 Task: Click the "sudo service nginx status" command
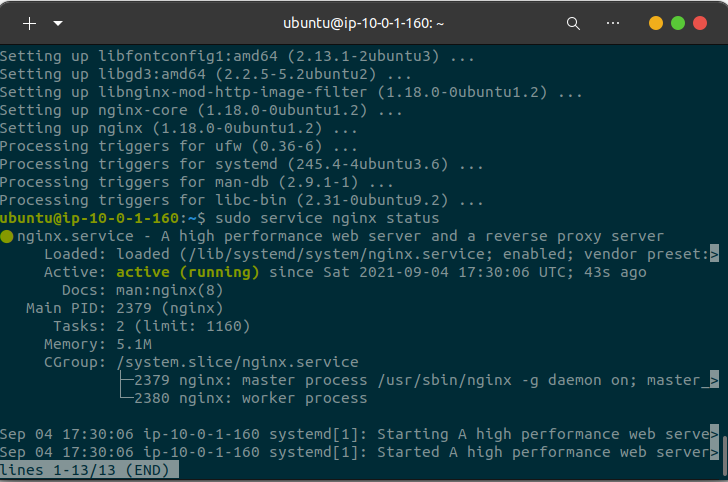click(325, 218)
